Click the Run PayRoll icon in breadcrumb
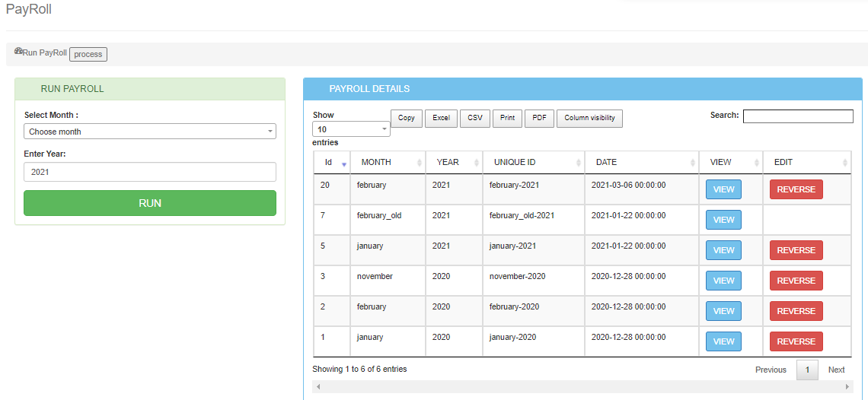This screenshot has height=400, width=868. tap(18, 52)
